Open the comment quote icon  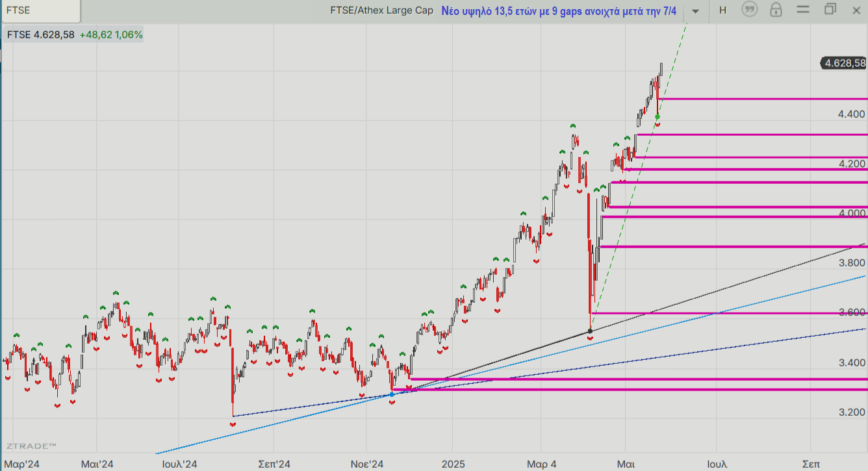(750, 10)
